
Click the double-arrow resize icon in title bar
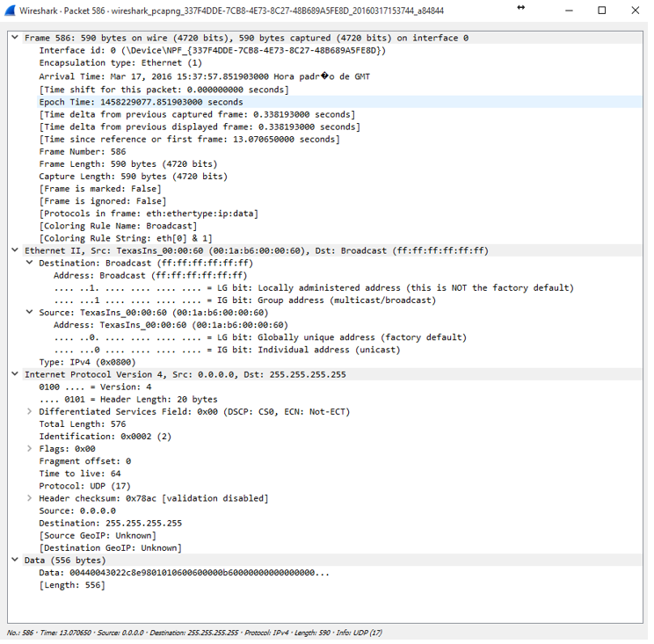(x=520, y=8)
